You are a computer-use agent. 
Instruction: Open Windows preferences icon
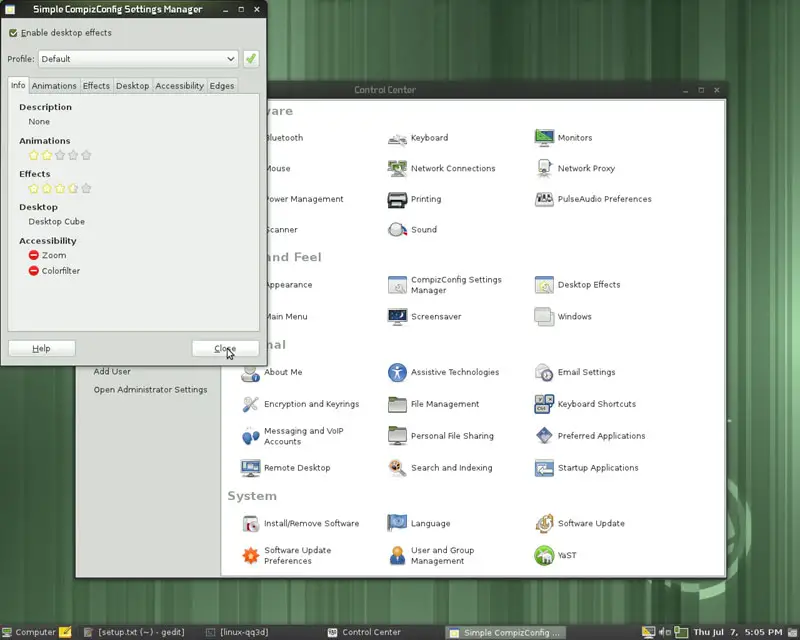[544, 316]
